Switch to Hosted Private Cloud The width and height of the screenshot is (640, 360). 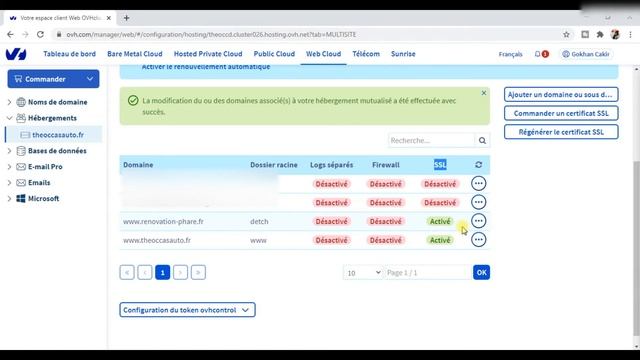208,54
